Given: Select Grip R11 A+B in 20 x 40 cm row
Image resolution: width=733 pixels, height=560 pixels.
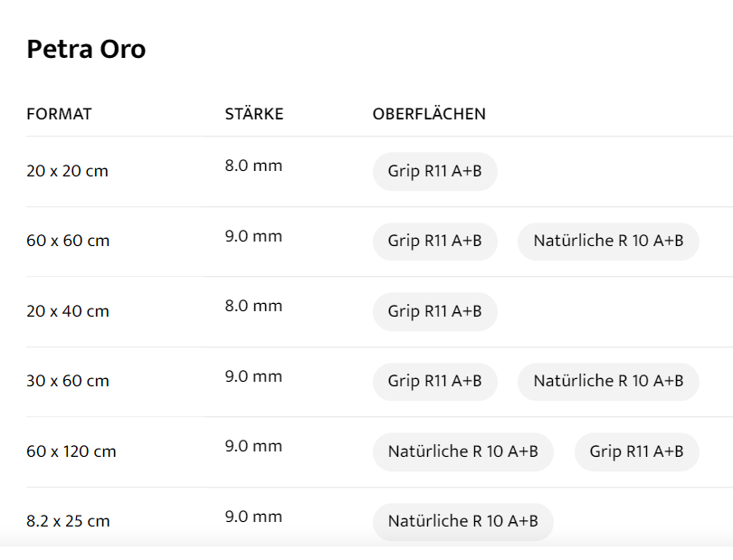Looking at the screenshot, I should click(x=434, y=311).
